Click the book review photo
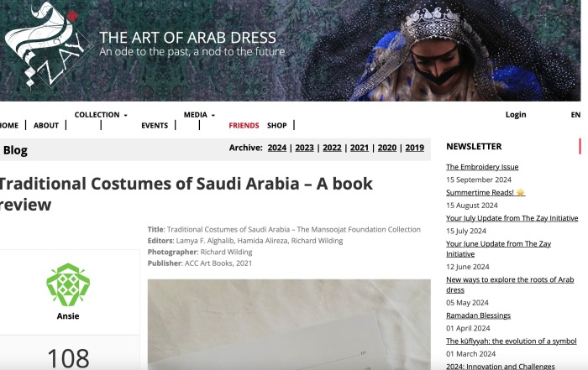 point(289,325)
